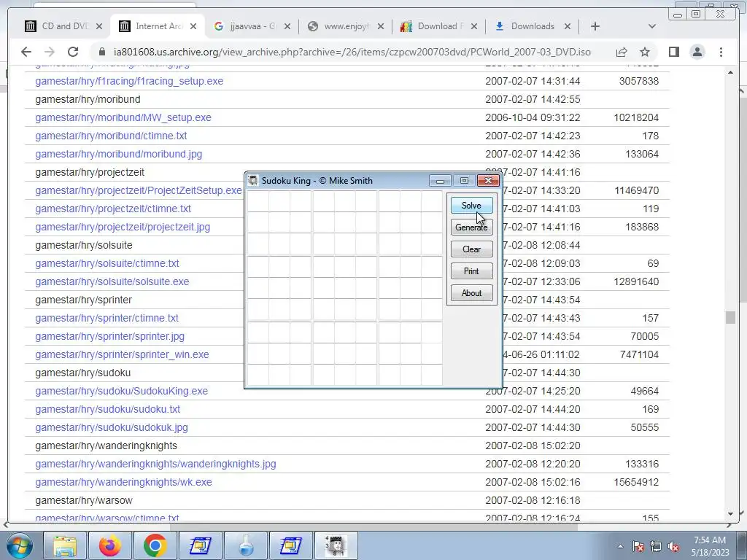Click the Chrome taskbar icon
Screen dimensions: 747x560
tap(155, 545)
